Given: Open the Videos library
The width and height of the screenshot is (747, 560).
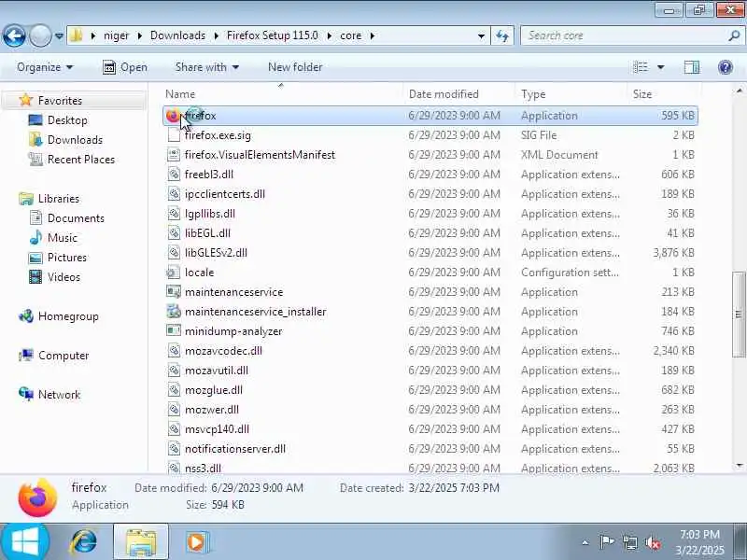Looking at the screenshot, I should click(x=63, y=276).
